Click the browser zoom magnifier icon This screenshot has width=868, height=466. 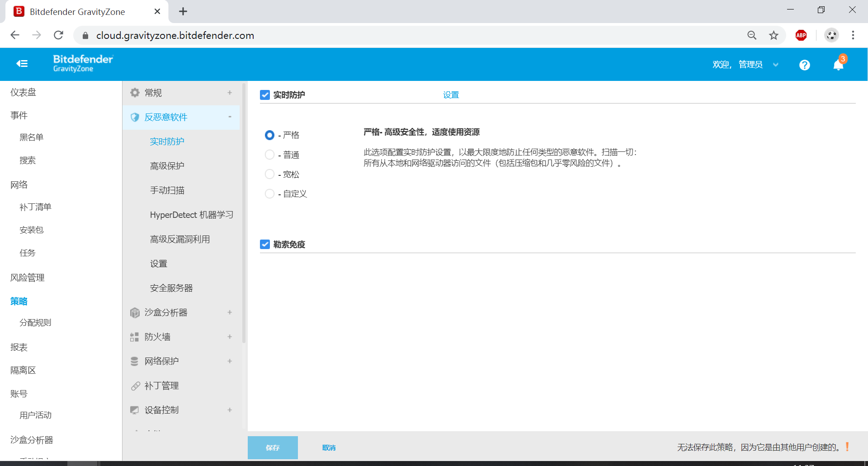(x=752, y=35)
